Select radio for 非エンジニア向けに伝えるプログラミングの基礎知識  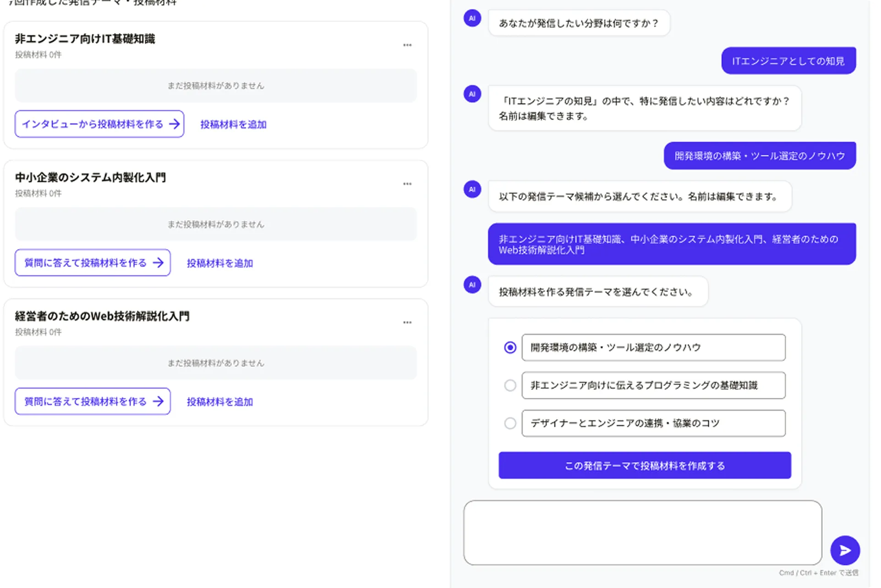[510, 386]
